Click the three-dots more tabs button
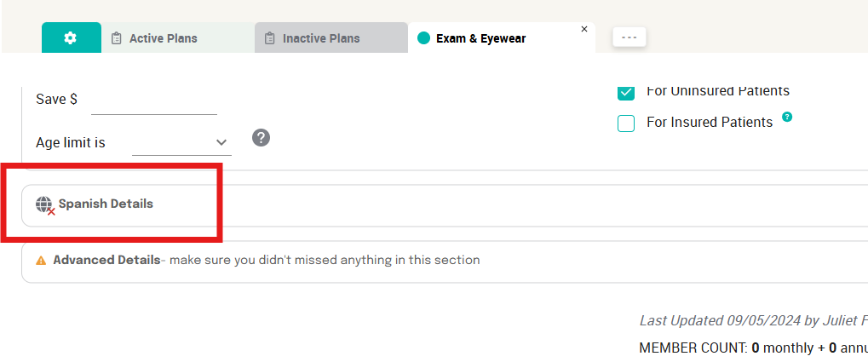The width and height of the screenshot is (868, 362). click(629, 37)
